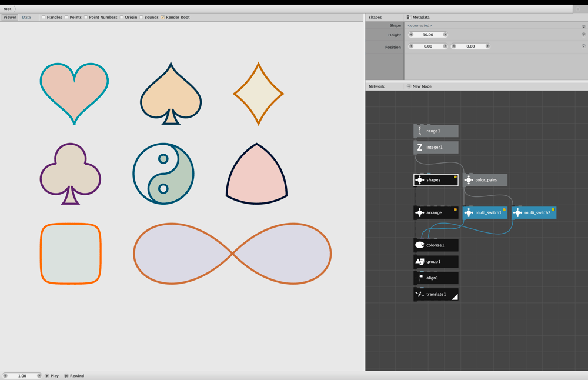Viewport: 588px width, 380px height.
Task: Click the Height value field 90.00
Action: pyautogui.click(x=428, y=35)
